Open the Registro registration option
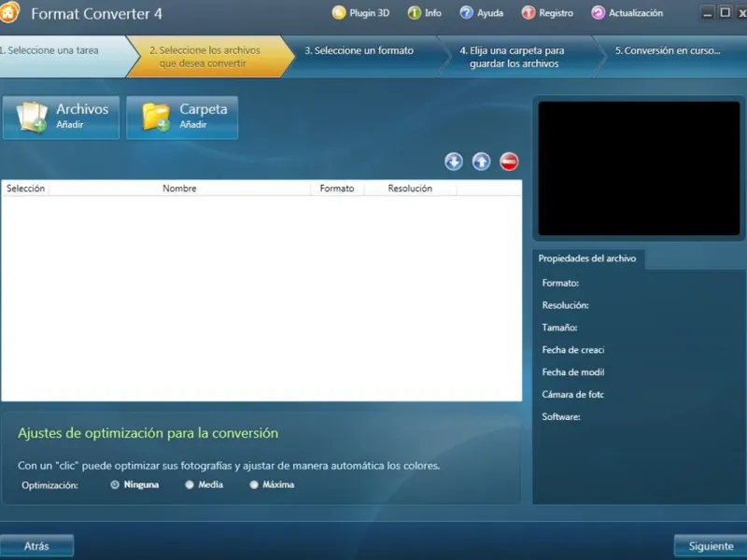This screenshot has width=747, height=560. [x=547, y=13]
